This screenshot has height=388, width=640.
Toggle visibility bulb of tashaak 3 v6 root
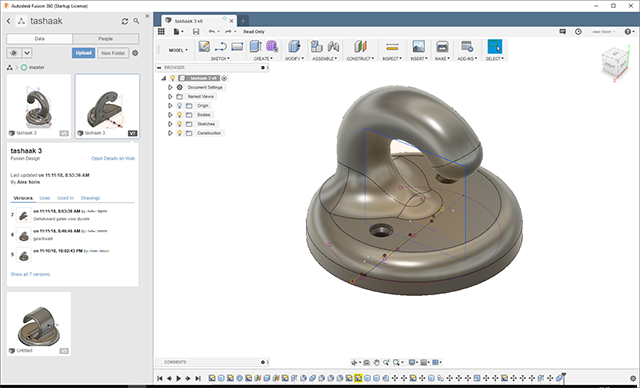coord(173,78)
